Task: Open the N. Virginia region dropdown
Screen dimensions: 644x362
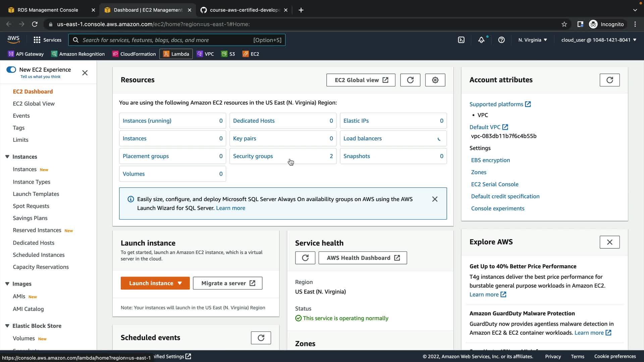Action: (x=532, y=40)
